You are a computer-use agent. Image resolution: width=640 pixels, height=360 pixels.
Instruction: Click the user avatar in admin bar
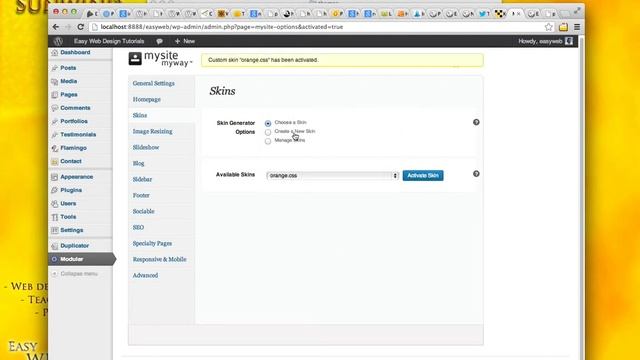tap(569, 41)
